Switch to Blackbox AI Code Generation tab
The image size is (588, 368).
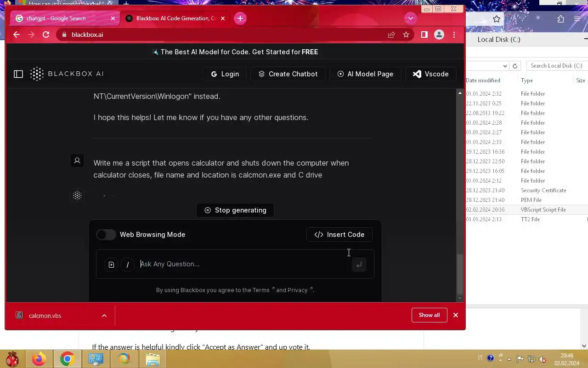(176, 18)
